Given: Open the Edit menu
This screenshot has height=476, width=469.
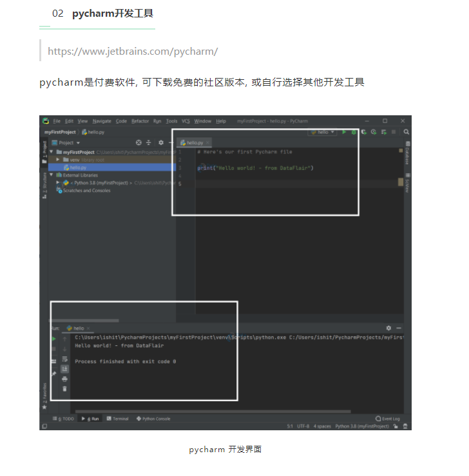Looking at the screenshot, I should (x=69, y=121).
